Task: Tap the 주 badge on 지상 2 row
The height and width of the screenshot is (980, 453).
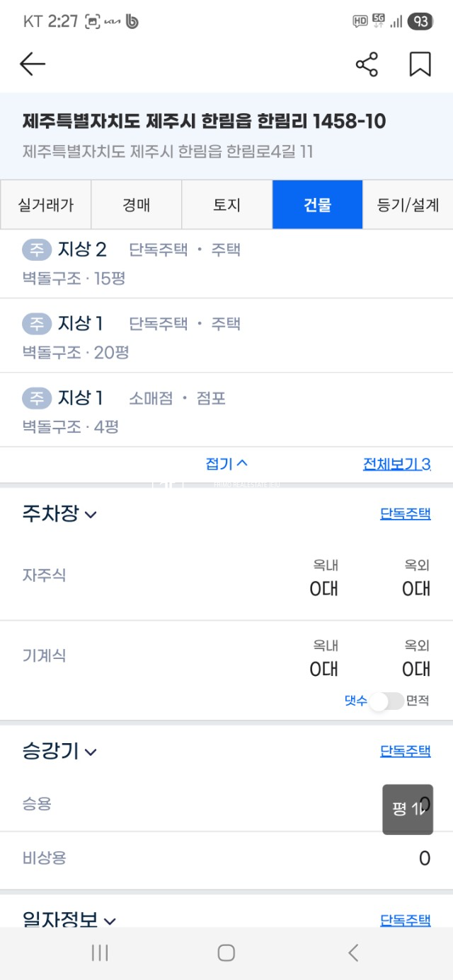Action: 36,250
